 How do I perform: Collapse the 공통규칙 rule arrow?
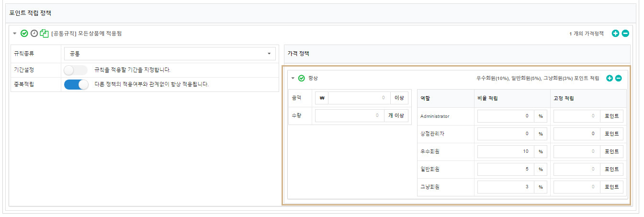(x=14, y=34)
